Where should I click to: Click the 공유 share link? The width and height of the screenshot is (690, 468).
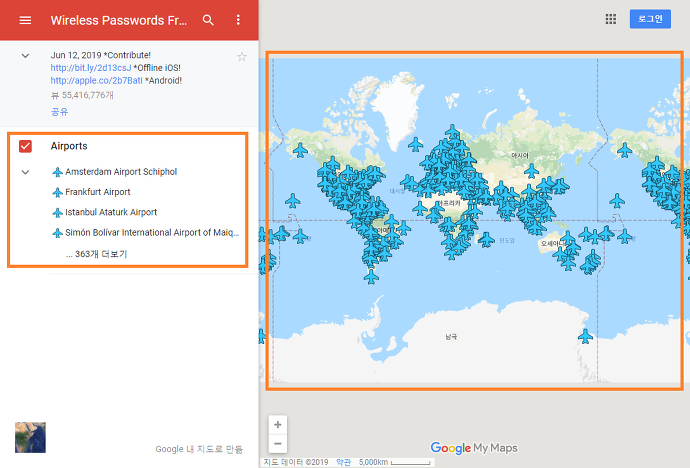pos(59,112)
